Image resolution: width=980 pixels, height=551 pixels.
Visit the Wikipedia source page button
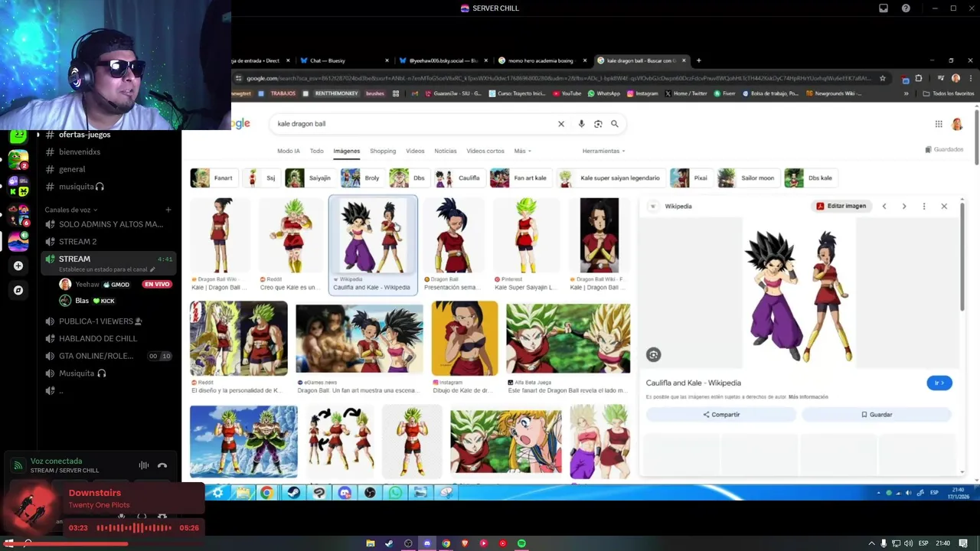point(939,383)
